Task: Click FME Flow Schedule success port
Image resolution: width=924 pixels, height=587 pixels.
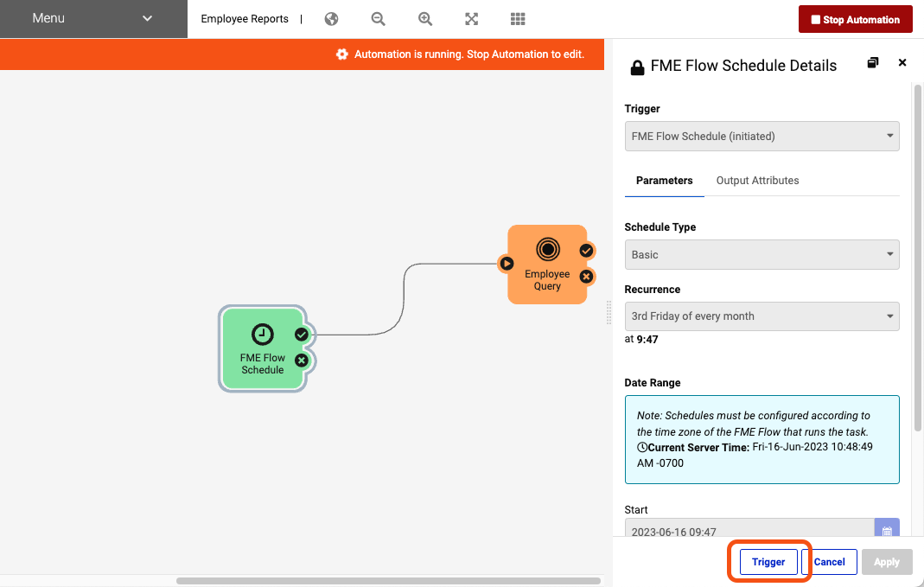Action: (302, 335)
